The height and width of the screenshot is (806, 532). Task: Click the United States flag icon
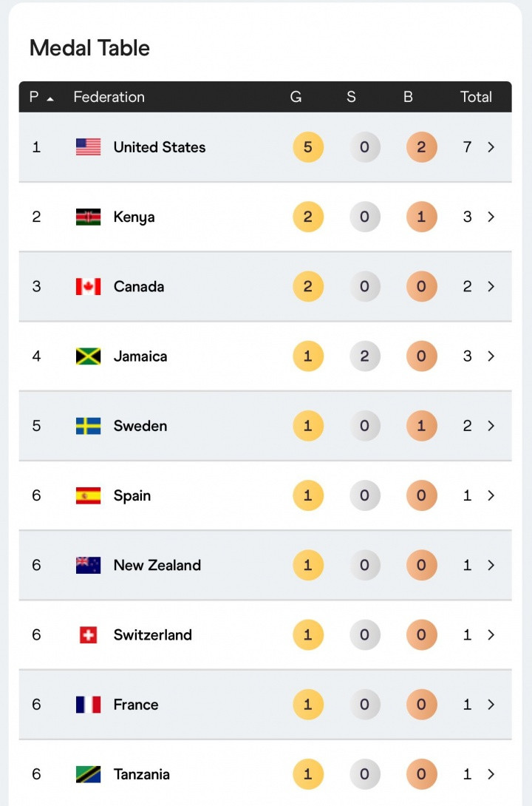pyautogui.click(x=88, y=147)
